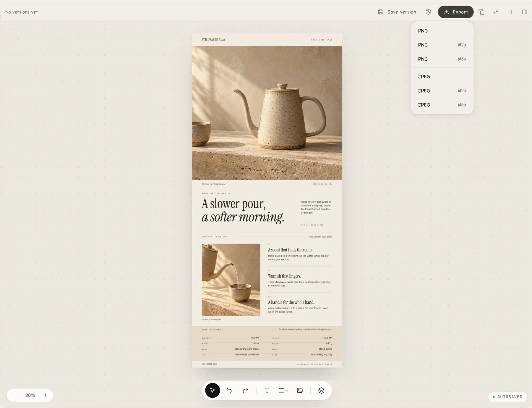Select the pointer selection tool
The width and height of the screenshot is (532, 408).
(213, 391)
